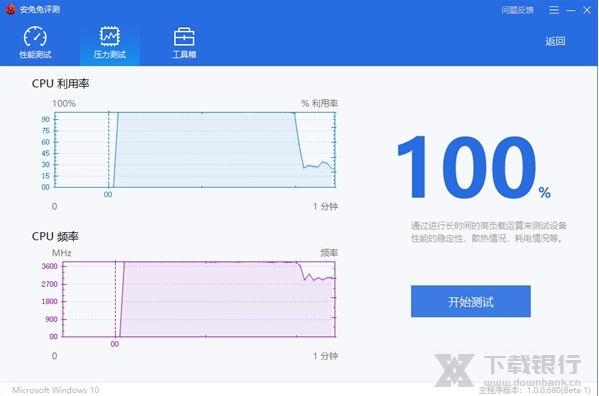599x396 pixels.
Task: Open the 工具箱 toolbox tab
Action: 184,43
